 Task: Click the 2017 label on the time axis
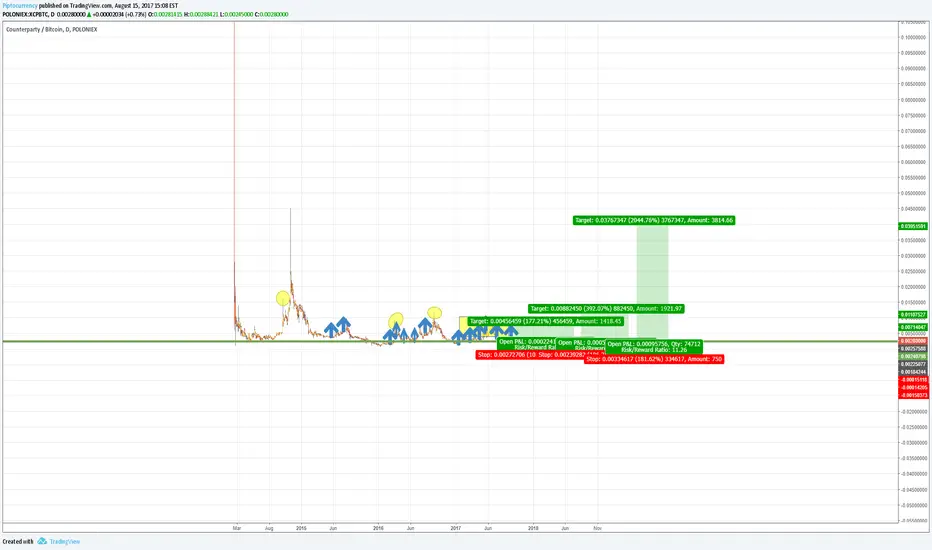tap(455, 528)
